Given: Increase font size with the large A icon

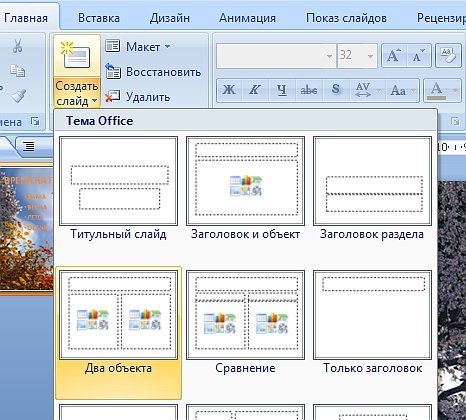Looking at the screenshot, I should click(394, 56).
